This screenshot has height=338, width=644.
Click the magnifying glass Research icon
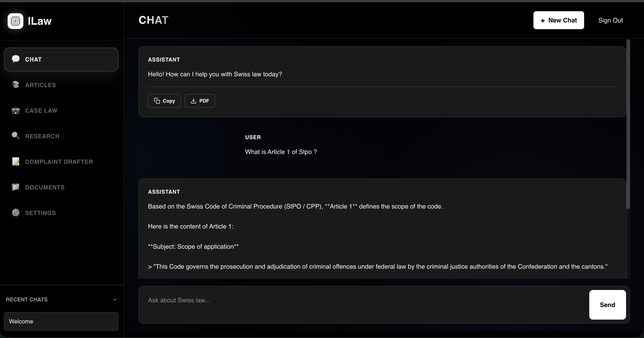click(x=15, y=136)
